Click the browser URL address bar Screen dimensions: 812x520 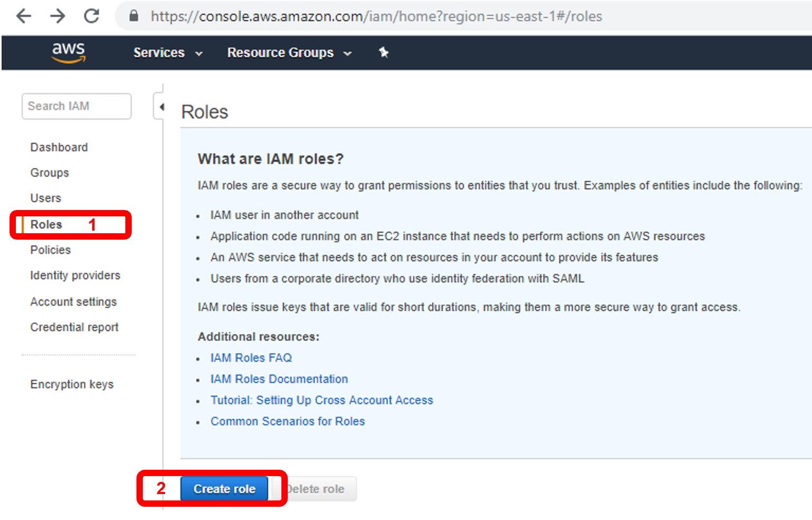pyautogui.click(x=376, y=16)
